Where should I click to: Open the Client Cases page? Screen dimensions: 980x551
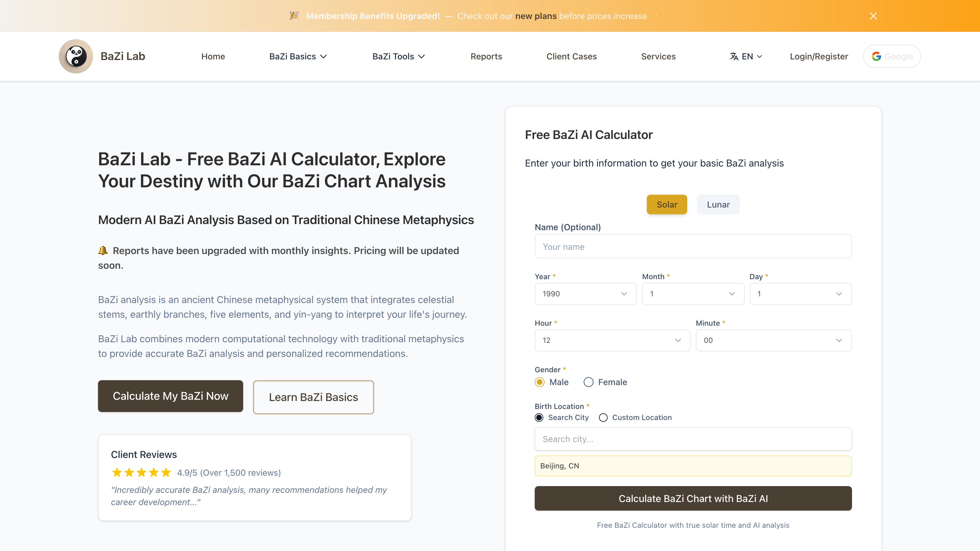(571, 56)
